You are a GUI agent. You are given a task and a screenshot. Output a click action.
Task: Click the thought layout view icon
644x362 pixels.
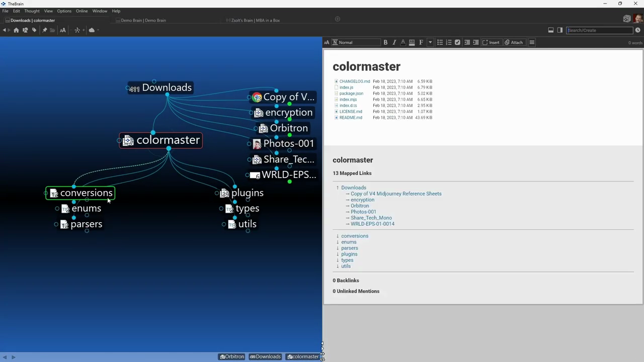[x=77, y=30]
